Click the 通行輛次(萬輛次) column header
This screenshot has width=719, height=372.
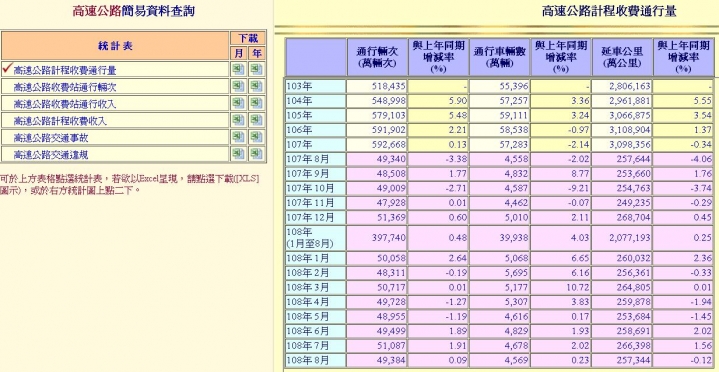point(377,57)
